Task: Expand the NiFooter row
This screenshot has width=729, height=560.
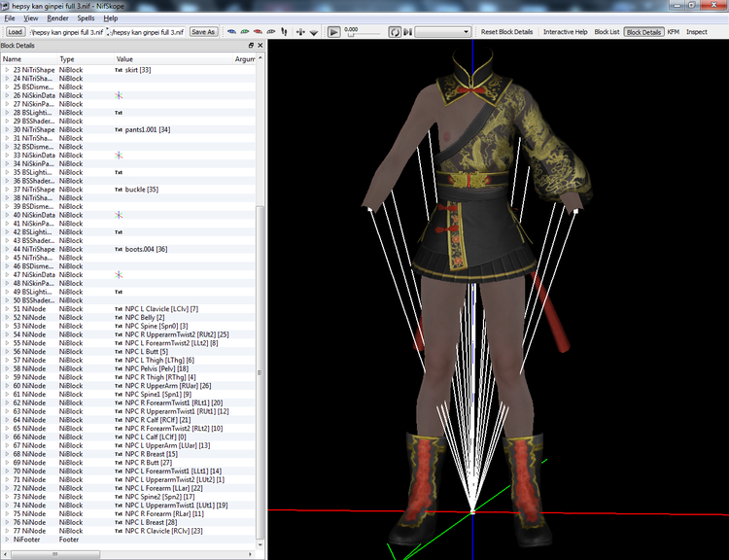Action: [x=7, y=540]
